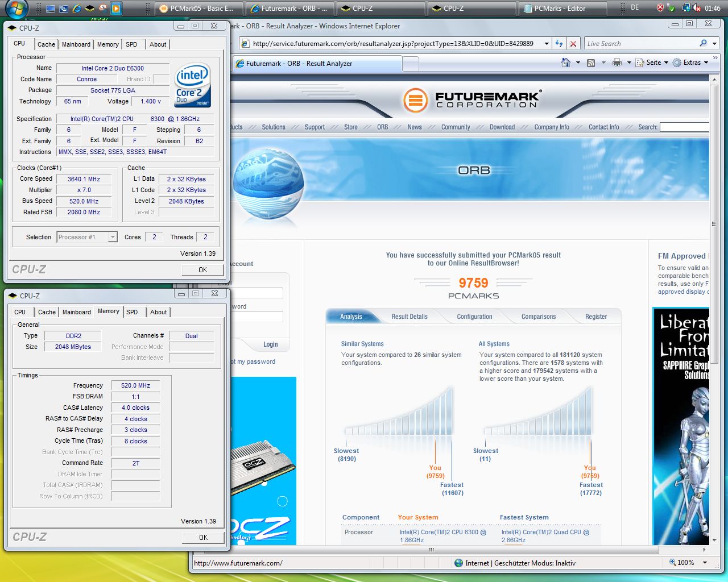Click the DE language indicator
Image resolution: width=728 pixels, height=582 pixels.
(x=635, y=7)
